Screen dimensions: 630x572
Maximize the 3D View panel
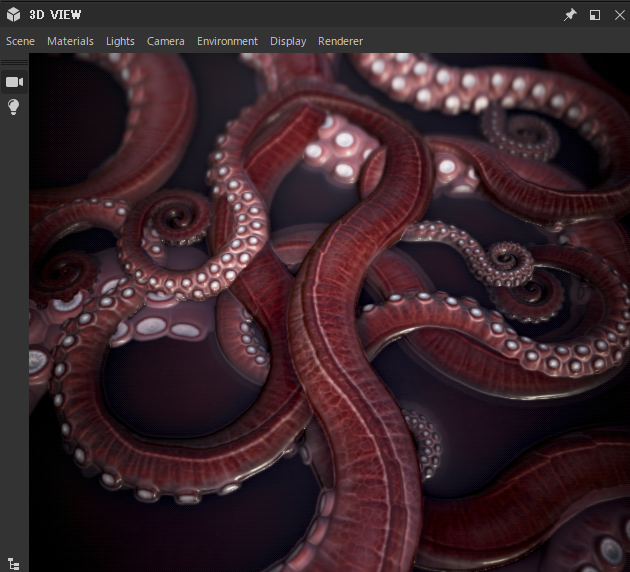pyautogui.click(x=595, y=15)
